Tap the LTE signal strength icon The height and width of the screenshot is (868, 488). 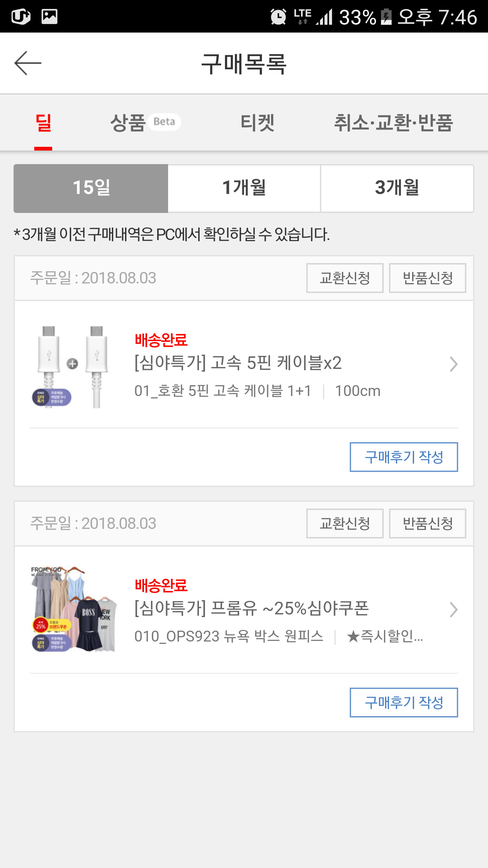pos(324,17)
